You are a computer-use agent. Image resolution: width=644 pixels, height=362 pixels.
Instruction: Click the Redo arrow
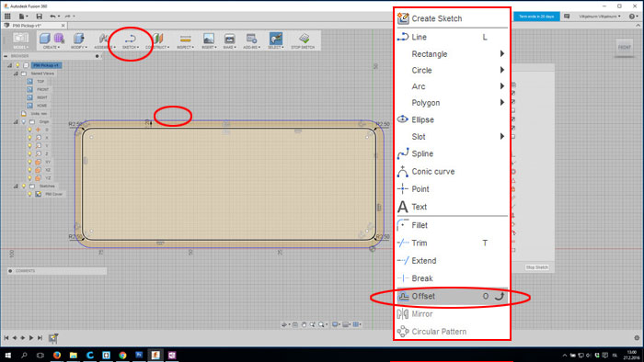tap(68, 17)
